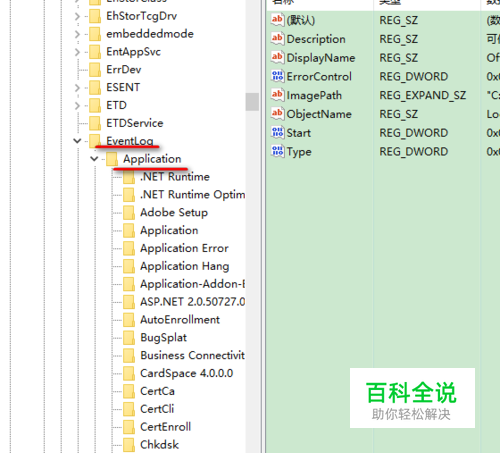The height and width of the screenshot is (453, 500).
Task: Expand the embeddedmode key node
Action: click(77, 34)
